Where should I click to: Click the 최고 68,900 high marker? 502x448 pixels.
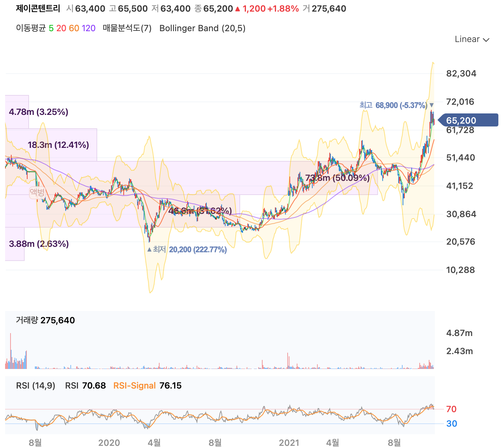click(x=396, y=105)
